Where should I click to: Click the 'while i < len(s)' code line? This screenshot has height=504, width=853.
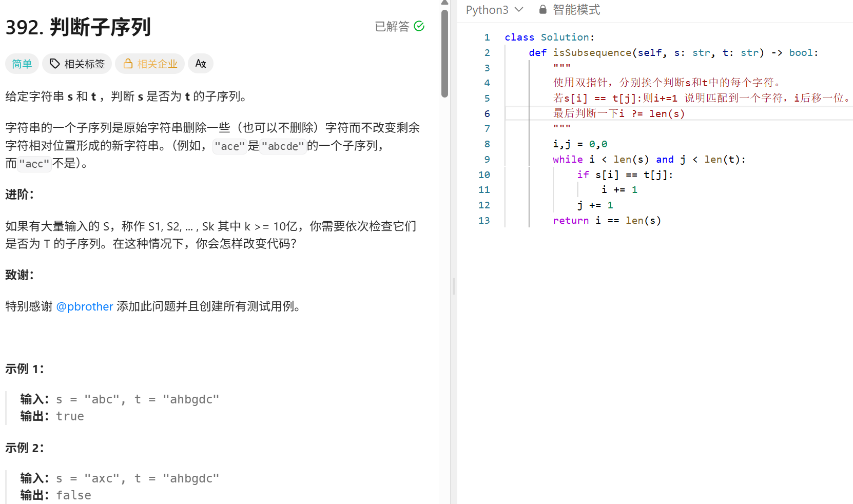(649, 160)
